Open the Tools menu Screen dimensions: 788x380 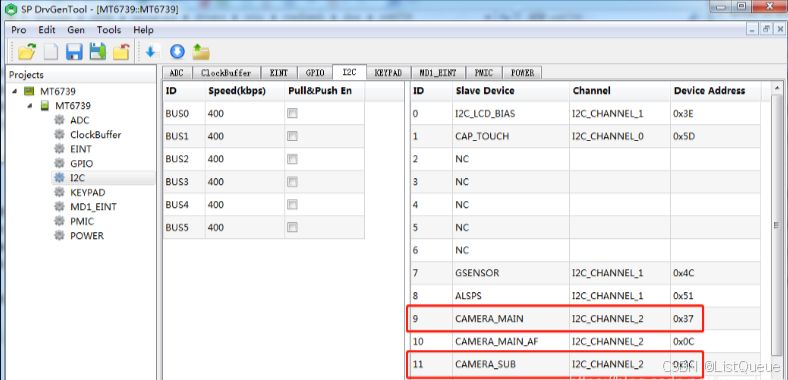tap(109, 30)
